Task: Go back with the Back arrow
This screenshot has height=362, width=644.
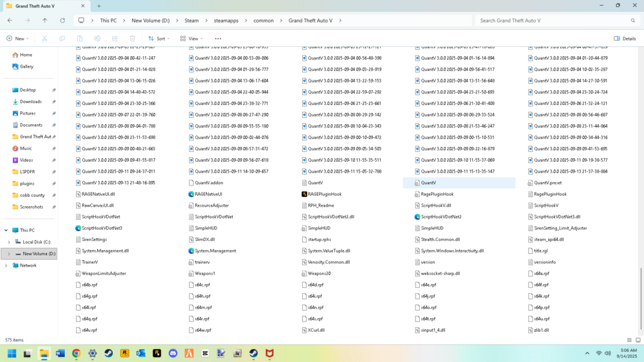Action: tap(10, 21)
